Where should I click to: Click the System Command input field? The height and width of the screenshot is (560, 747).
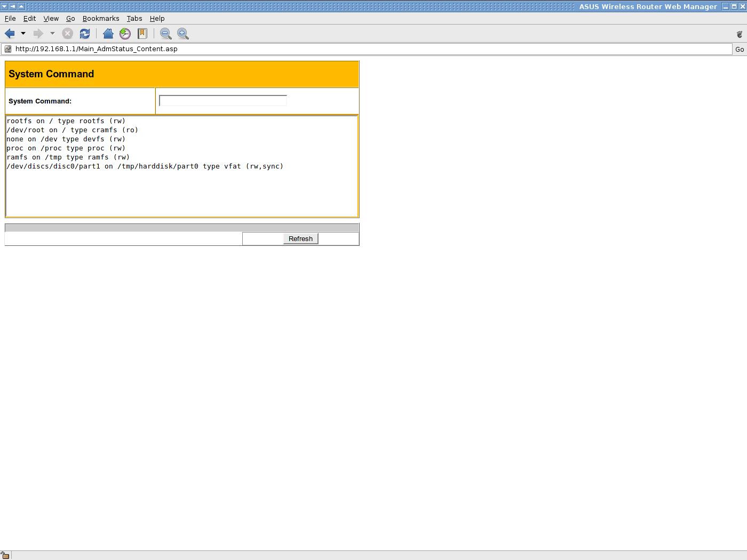pos(223,101)
